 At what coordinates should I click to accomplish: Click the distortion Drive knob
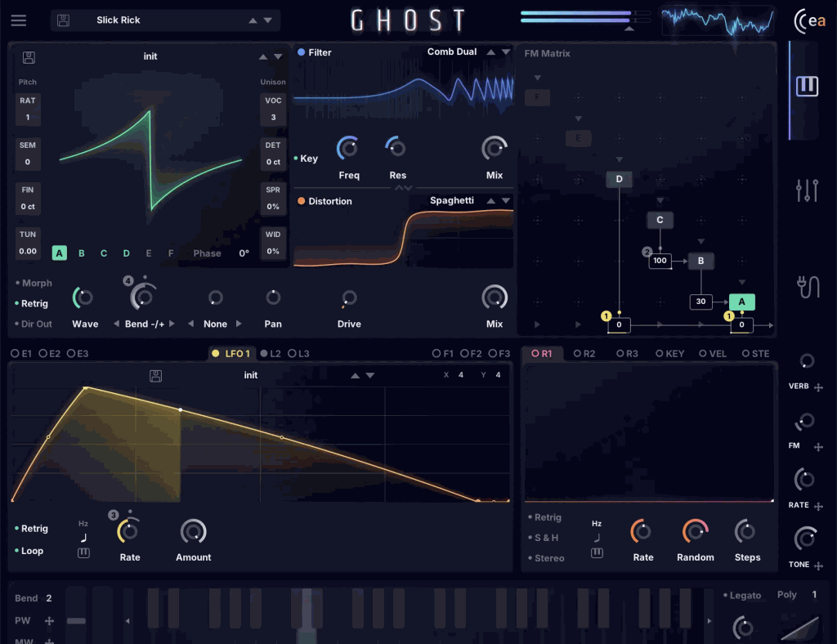(348, 297)
